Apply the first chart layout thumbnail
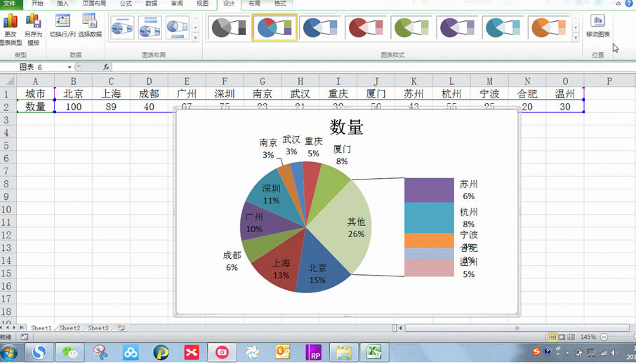636x364 pixels. click(122, 27)
